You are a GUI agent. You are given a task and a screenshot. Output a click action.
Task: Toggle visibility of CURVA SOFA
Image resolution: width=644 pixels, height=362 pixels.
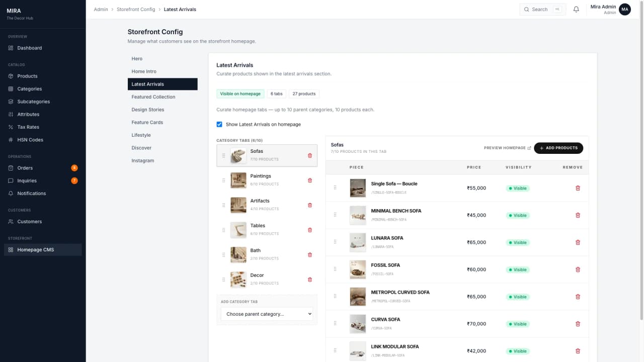click(518, 324)
